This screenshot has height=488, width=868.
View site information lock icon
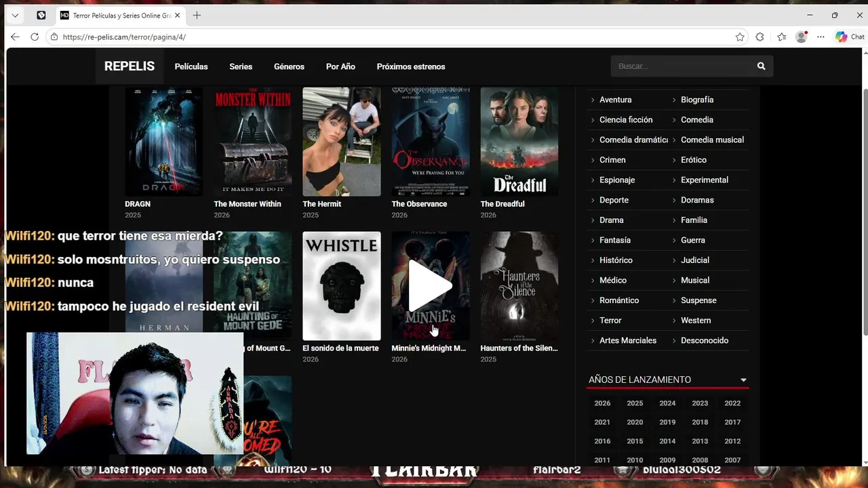[x=54, y=37]
